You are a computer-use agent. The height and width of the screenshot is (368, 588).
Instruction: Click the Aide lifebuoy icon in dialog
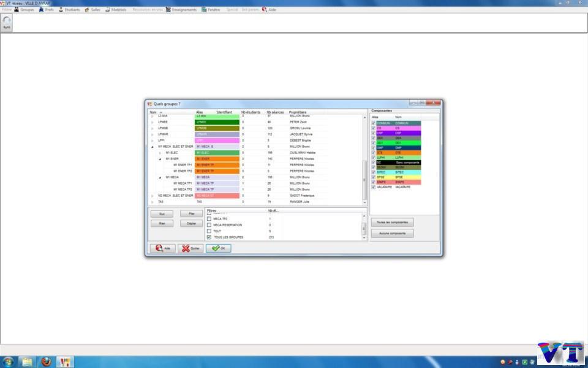pos(160,248)
